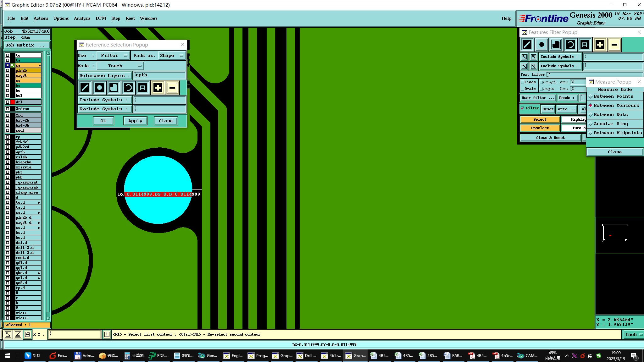
Task: Open the Analysis menu
Action: 82,18
